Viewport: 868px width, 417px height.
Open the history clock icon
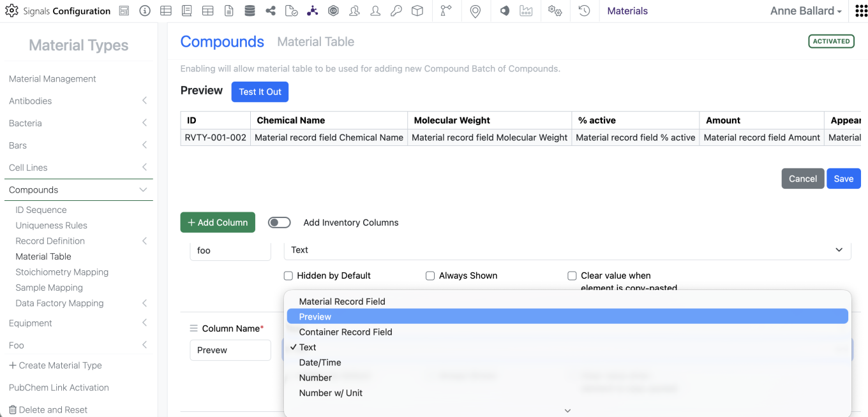tap(584, 11)
